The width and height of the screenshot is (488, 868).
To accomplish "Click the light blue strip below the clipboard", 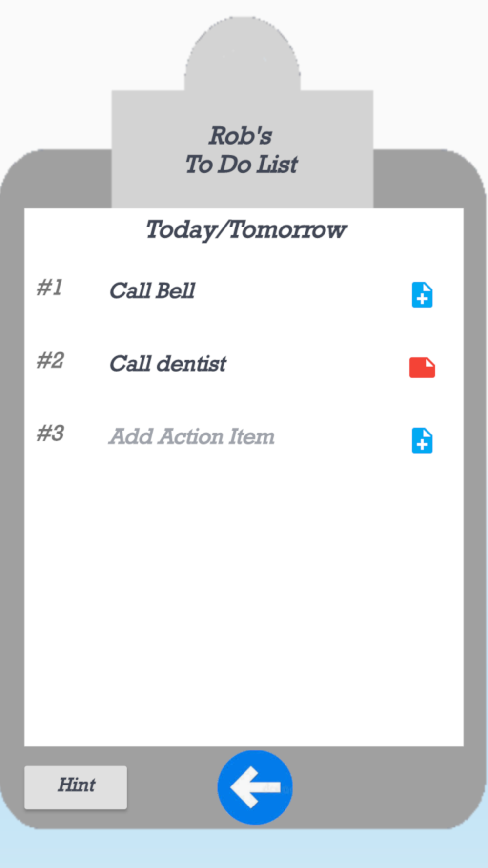I will tap(244, 848).
